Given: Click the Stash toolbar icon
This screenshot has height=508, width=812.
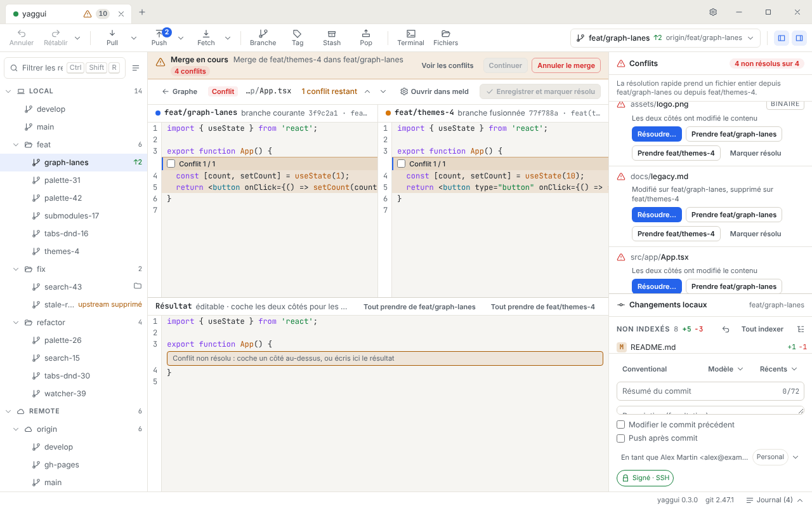Looking at the screenshot, I should pyautogui.click(x=332, y=37).
